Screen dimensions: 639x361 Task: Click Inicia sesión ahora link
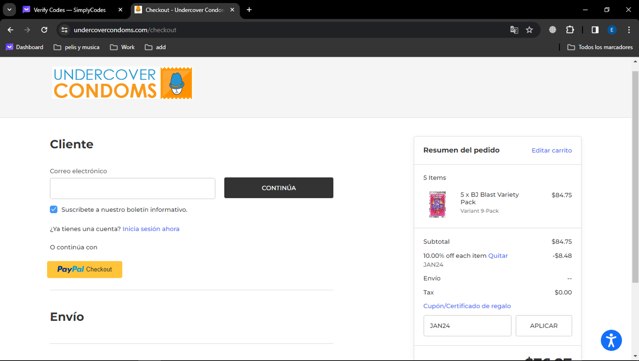click(x=151, y=229)
